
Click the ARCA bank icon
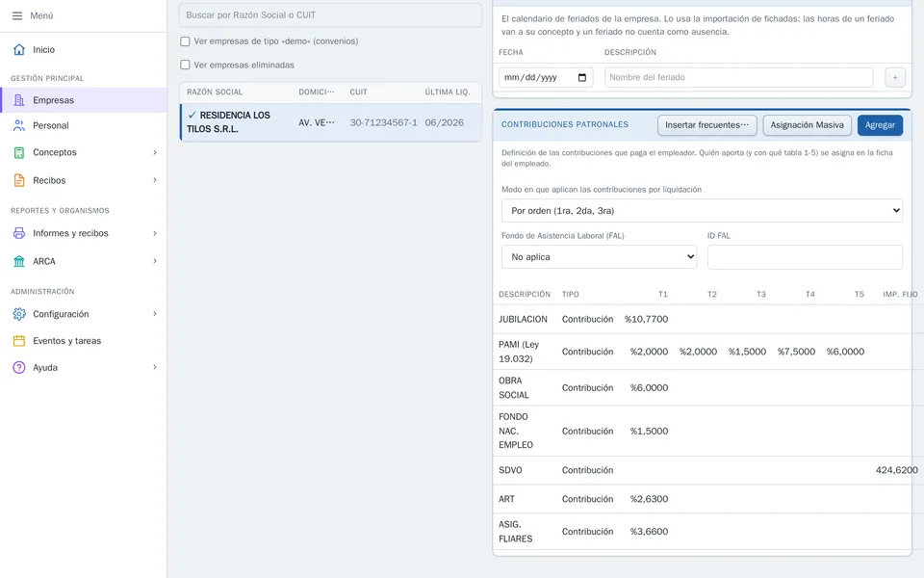coord(19,261)
